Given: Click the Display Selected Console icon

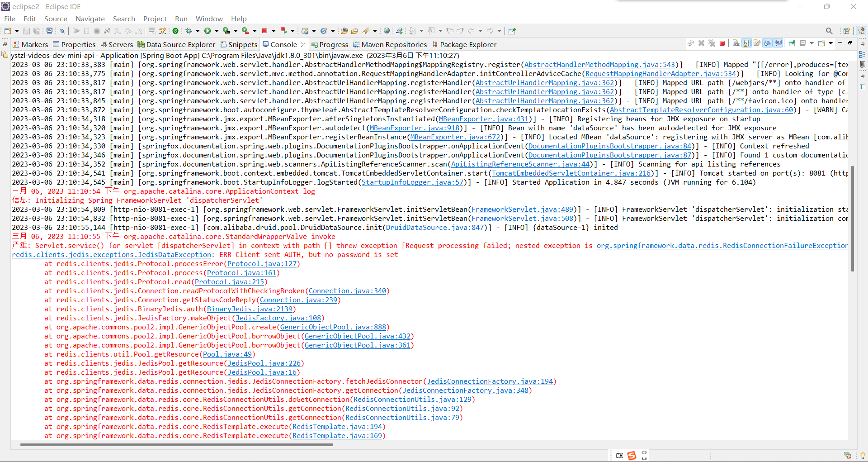Looking at the screenshot, I should click(x=803, y=43).
